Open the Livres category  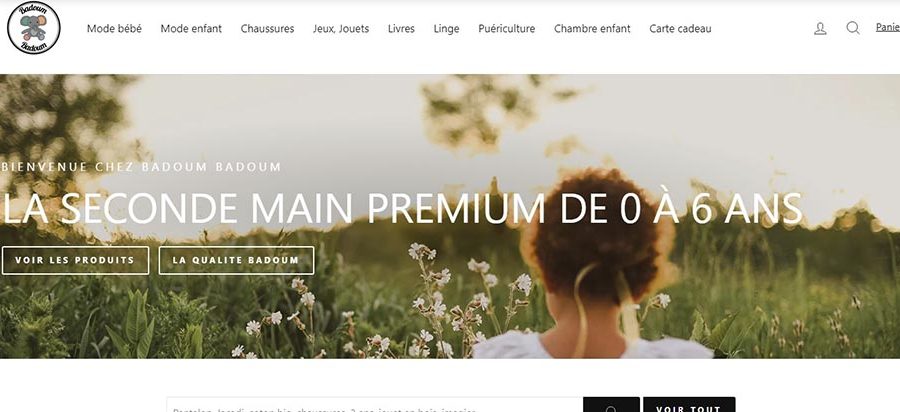pyautogui.click(x=401, y=29)
